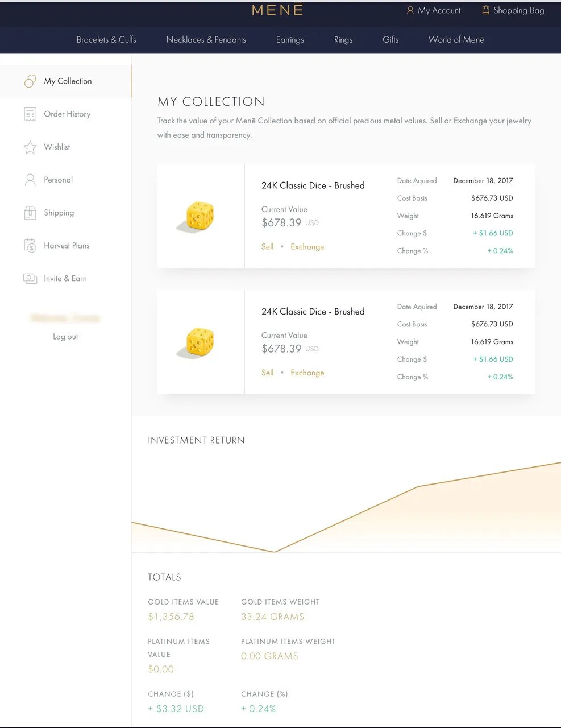Click the 0.00 GRAMS platinum weight
Screen dimensions: 561x728
269,656
